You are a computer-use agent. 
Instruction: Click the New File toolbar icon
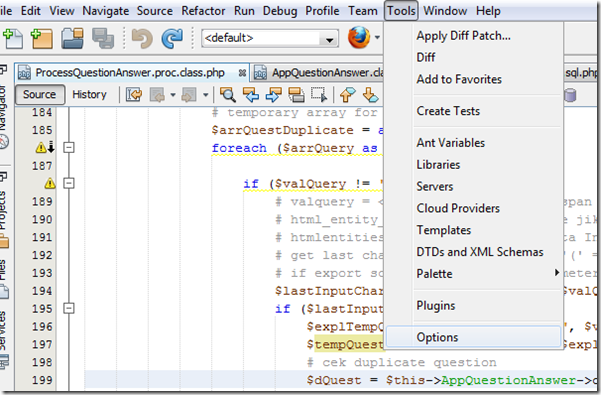point(13,38)
